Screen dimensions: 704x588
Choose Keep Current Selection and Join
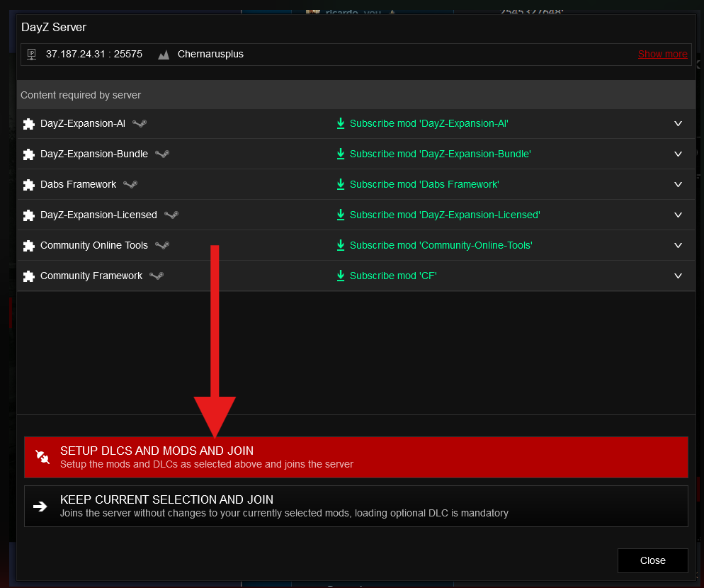coord(356,506)
